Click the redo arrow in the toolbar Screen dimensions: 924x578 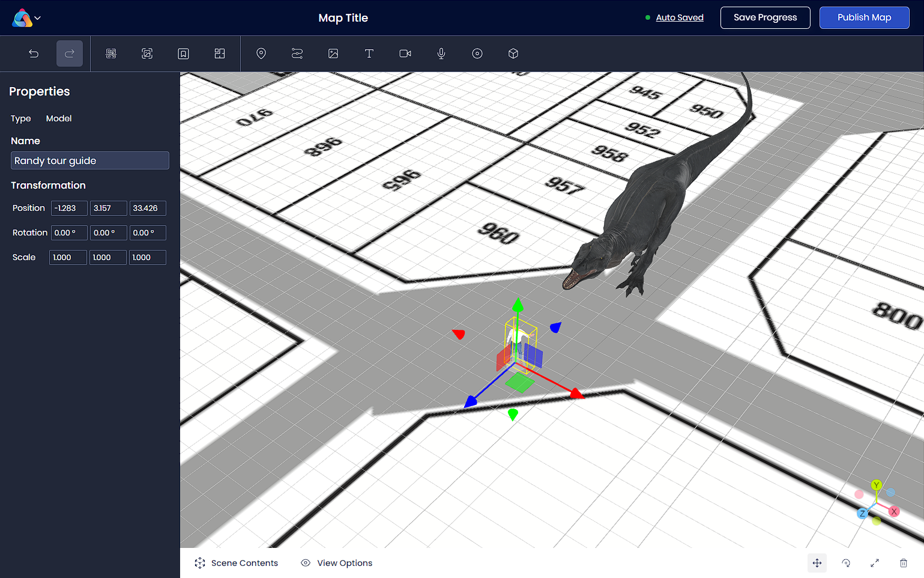coord(70,53)
